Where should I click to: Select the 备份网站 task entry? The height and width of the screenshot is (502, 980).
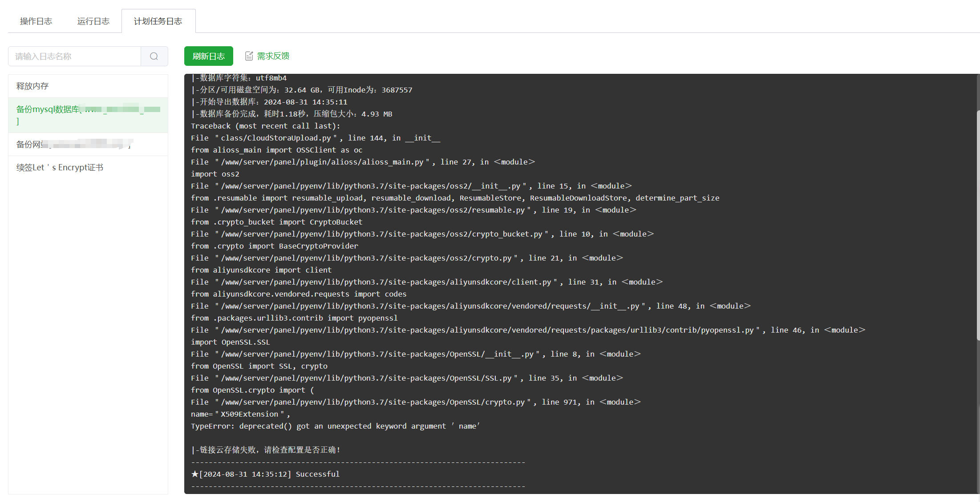coord(88,145)
